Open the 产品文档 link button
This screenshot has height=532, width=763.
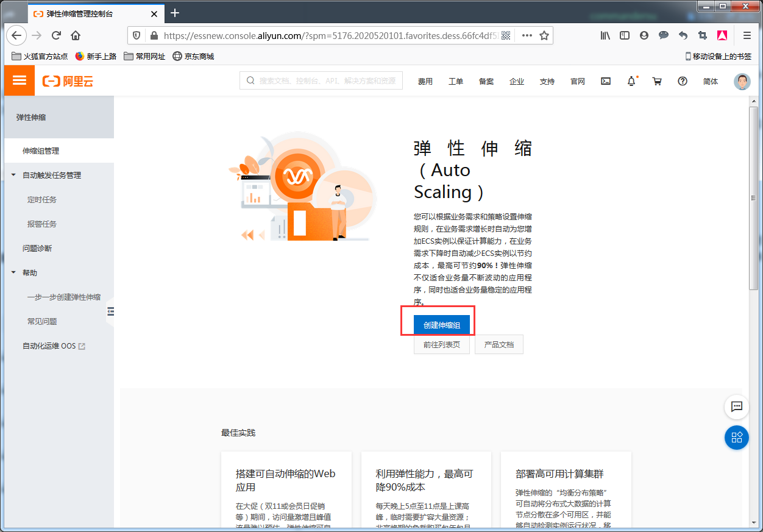pyautogui.click(x=499, y=344)
